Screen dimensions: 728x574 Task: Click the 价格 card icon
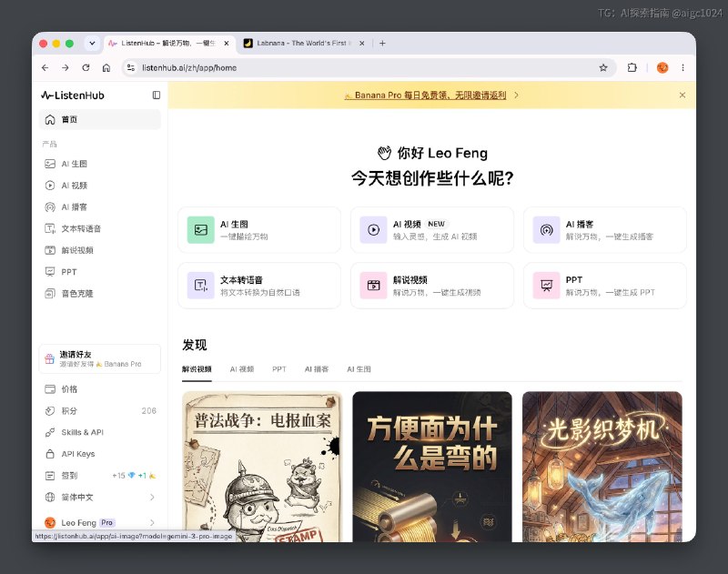[50, 389]
